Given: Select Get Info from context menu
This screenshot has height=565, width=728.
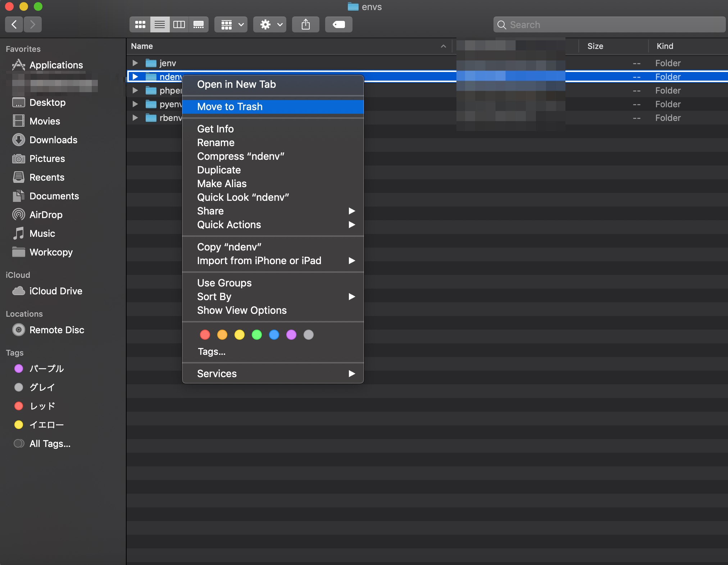Looking at the screenshot, I should [x=215, y=129].
